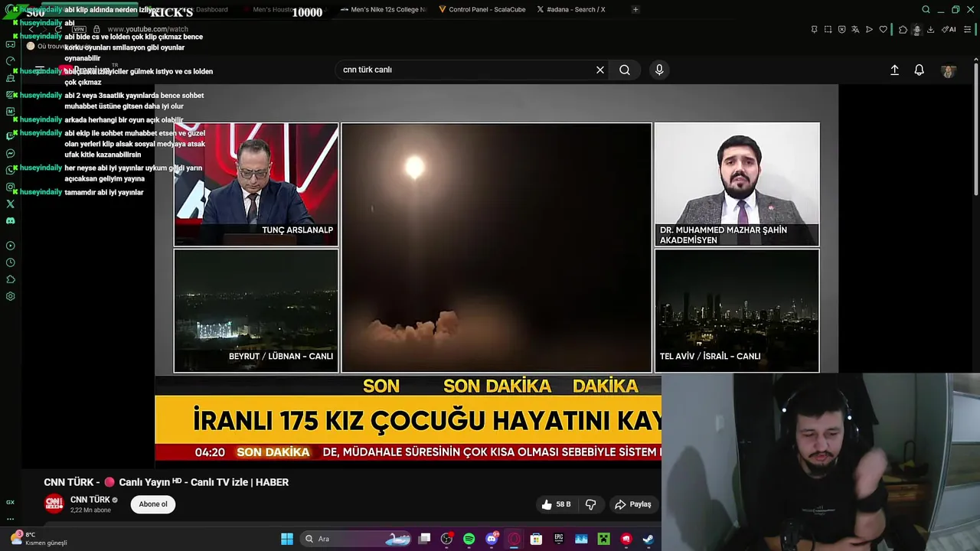Open the browser tab search magnifier

coord(926,9)
